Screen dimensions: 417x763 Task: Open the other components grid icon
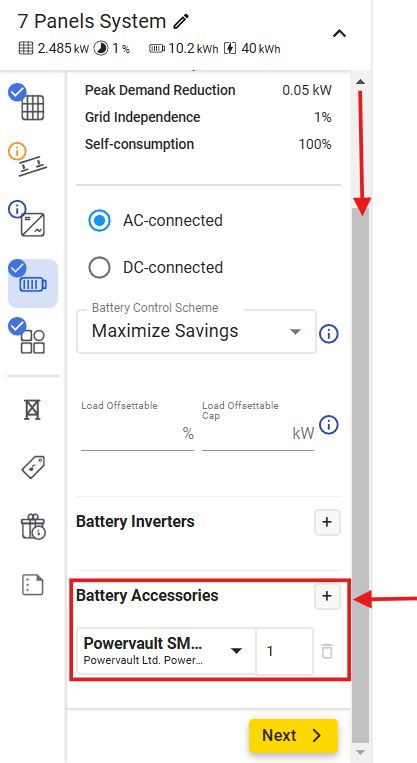pyautogui.click(x=33, y=342)
